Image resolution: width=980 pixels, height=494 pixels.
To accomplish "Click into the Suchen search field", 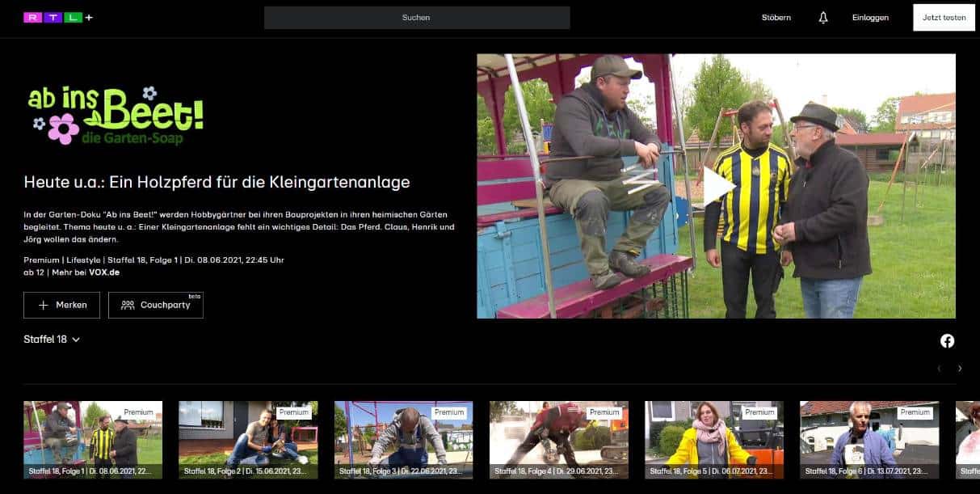I will [417, 18].
